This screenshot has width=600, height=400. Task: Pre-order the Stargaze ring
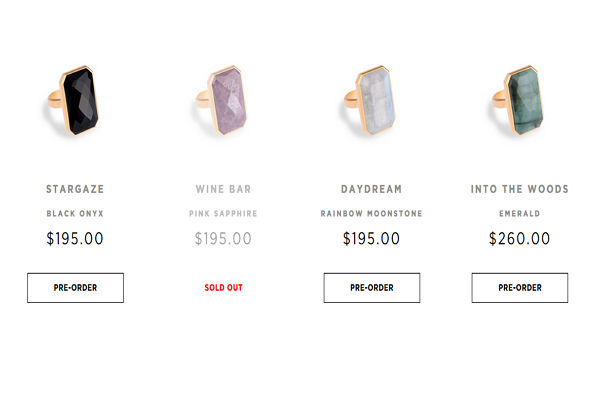75,288
